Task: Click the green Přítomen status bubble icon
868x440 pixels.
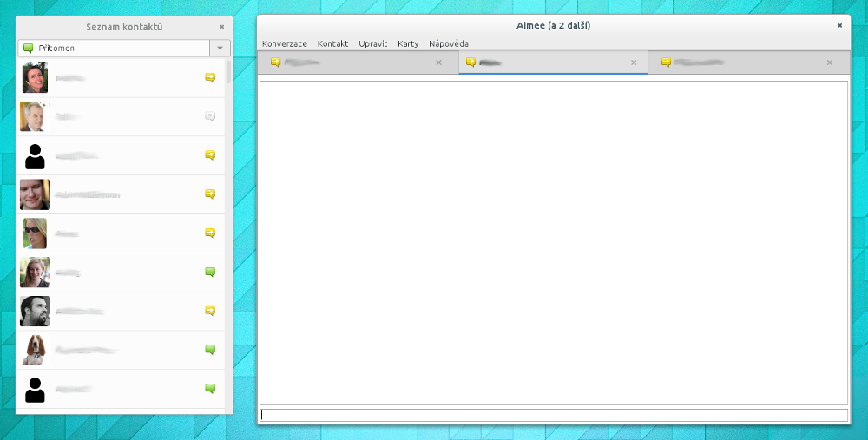Action: 29,49
